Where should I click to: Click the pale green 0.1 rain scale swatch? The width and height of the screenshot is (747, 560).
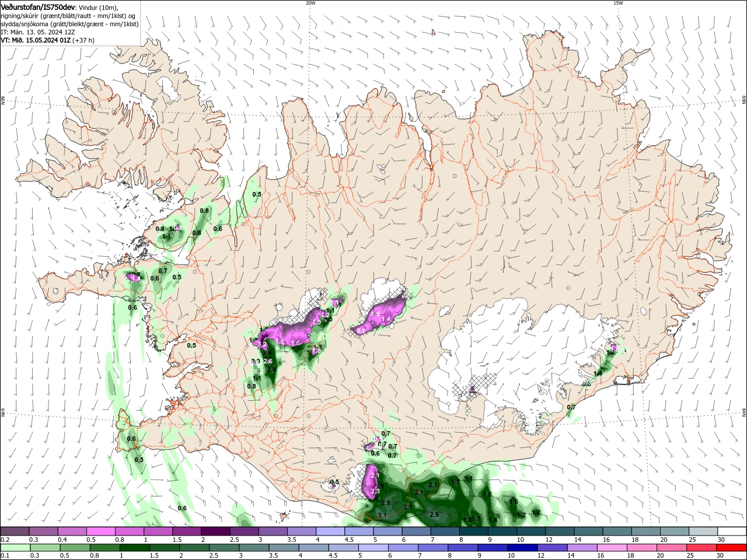[x=15, y=548]
